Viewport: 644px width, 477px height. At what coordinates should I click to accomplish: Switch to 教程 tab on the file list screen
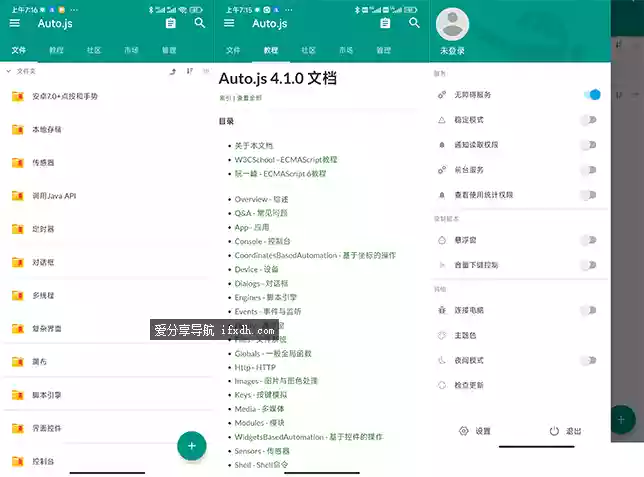(56, 50)
